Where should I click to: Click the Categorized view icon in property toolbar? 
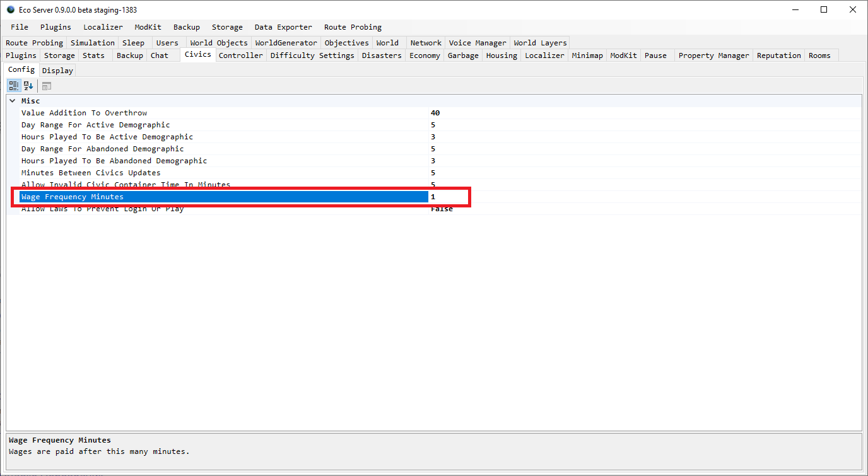pos(14,86)
